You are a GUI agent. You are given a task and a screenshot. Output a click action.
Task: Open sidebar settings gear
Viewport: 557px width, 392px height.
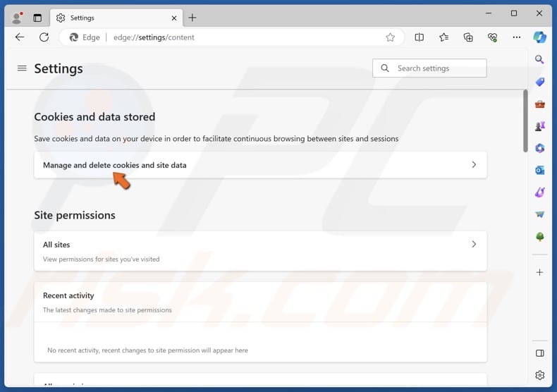pyautogui.click(x=540, y=375)
